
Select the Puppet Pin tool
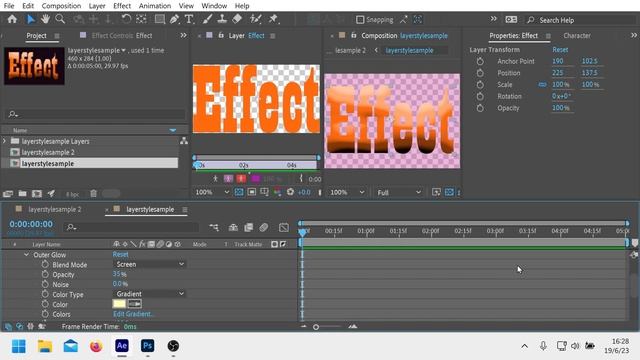(x=273, y=19)
